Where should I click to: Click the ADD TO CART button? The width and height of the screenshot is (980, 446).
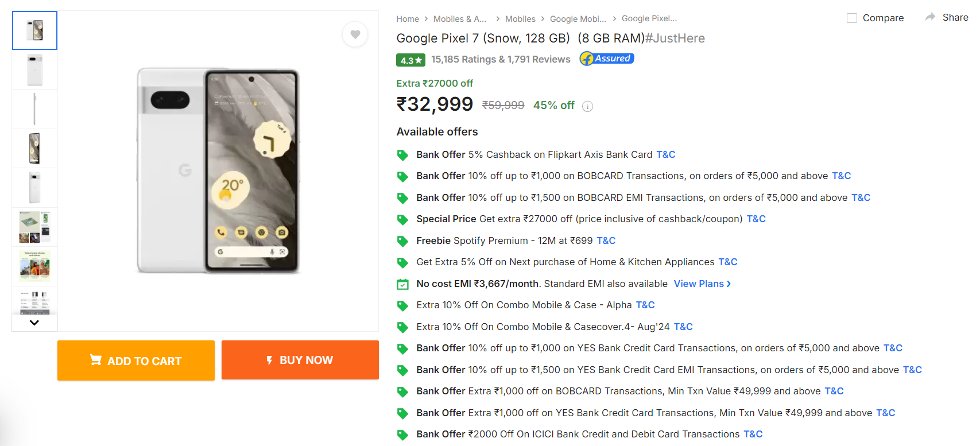click(x=136, y=360)
